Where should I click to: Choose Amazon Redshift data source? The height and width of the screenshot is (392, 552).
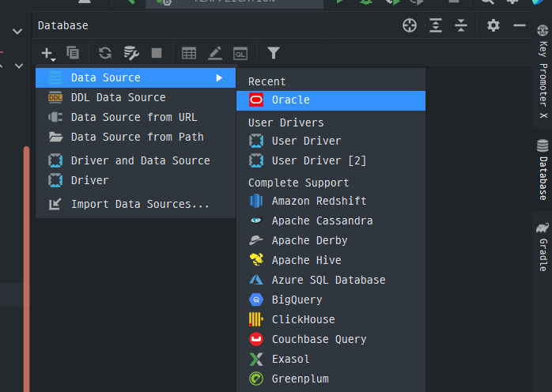(331, 202)
